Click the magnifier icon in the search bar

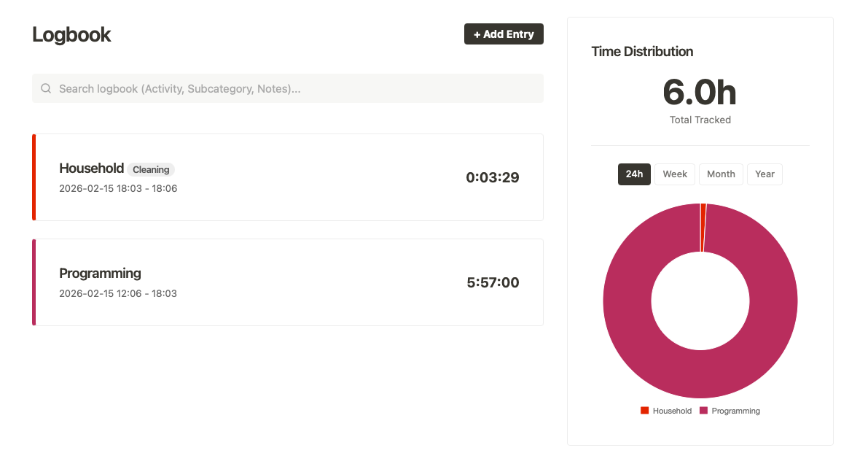click(46, 88)
